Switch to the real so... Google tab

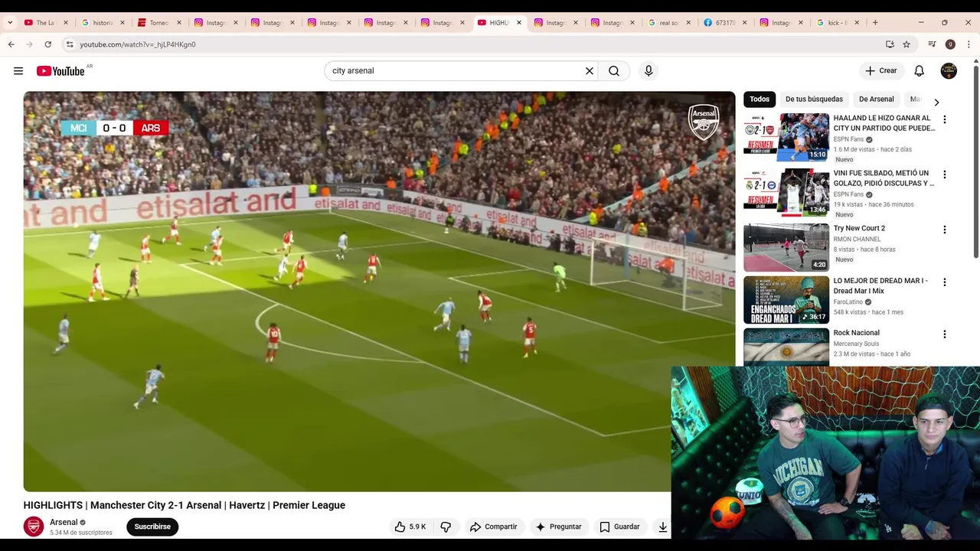coord(669,23)
